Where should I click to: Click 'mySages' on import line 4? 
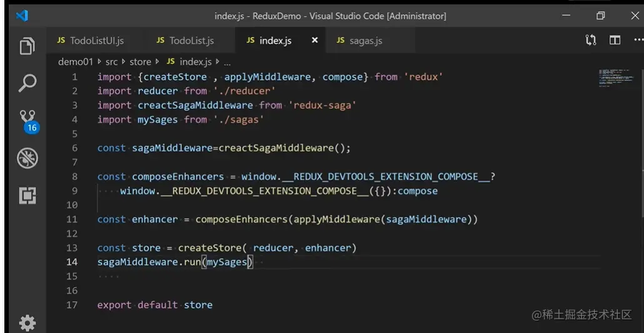coord(158,119)
